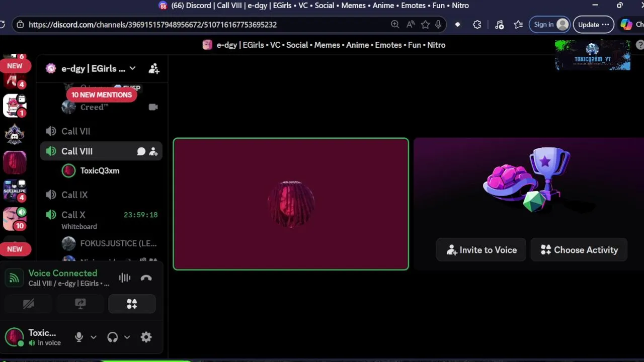
Task: Click the Call X green speaker icon
Action: (51, 215)
